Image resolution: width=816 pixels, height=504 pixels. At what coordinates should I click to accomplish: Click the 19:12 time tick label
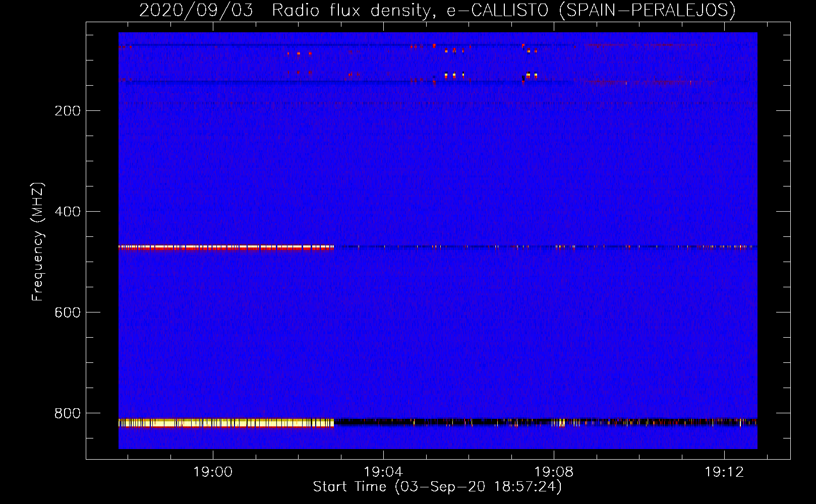(724, 472)
